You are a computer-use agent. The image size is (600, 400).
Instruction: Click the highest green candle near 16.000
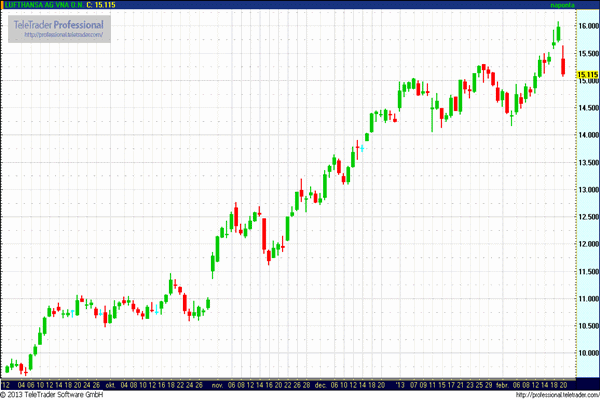[557, 35]
